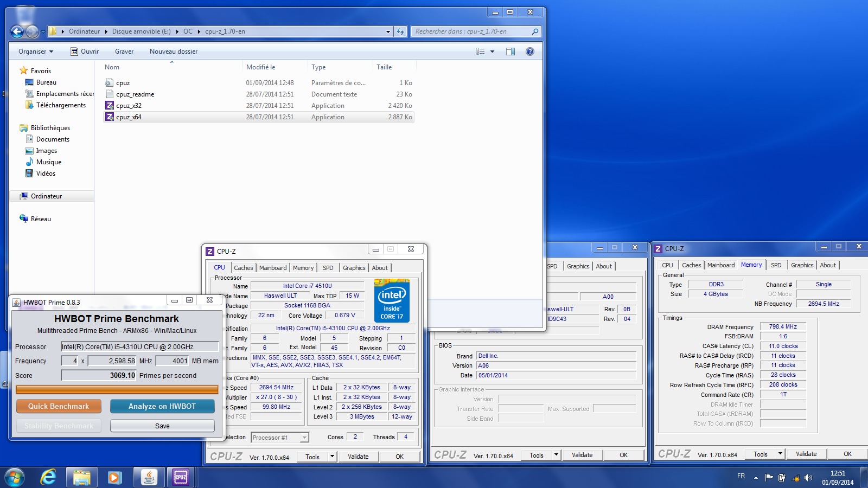The image size is (868, 488).
Task: Open Documents library in sidebar
Action: tap(53, 139)
